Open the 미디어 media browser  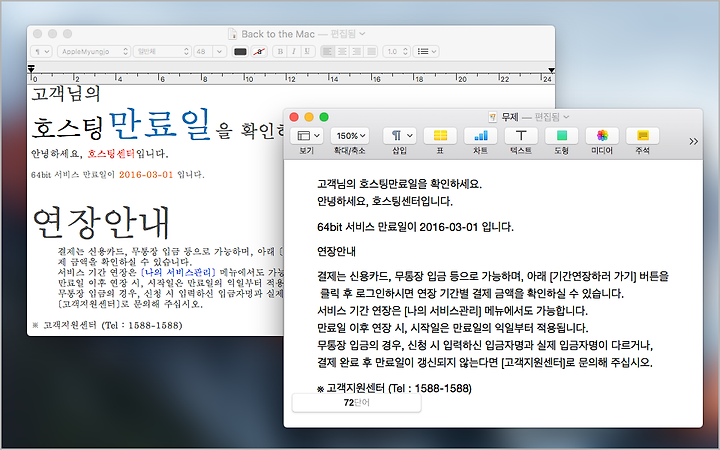(x=602, y=135)
